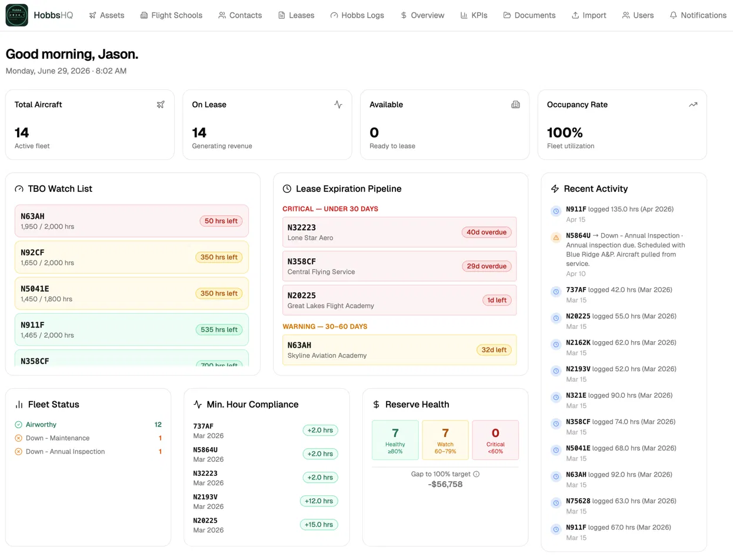Click the dollar icon beside Reserve Health
Image resolution: width=733 pixels, height=560 pixels.
point(377,405)
